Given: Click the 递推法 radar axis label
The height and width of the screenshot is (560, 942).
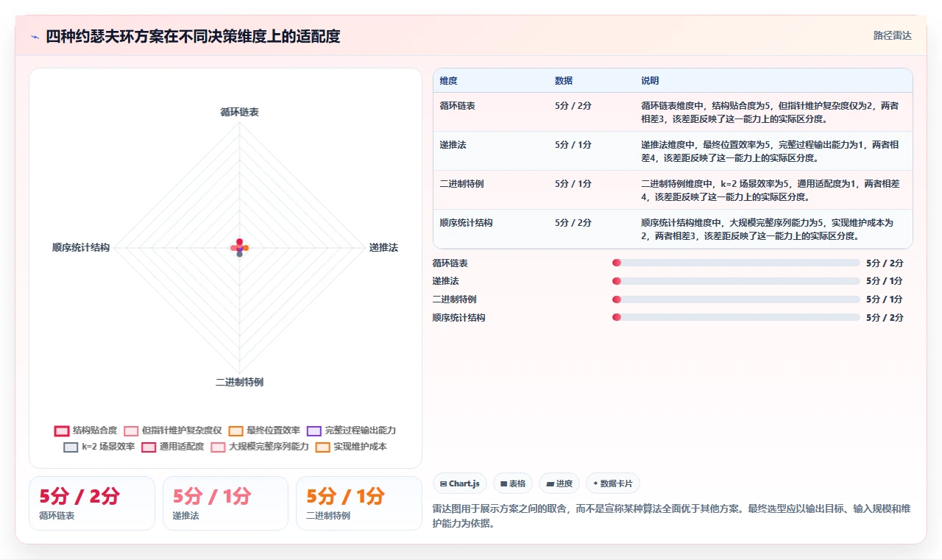Looking at the screenshot, I should tap(383, 247).
